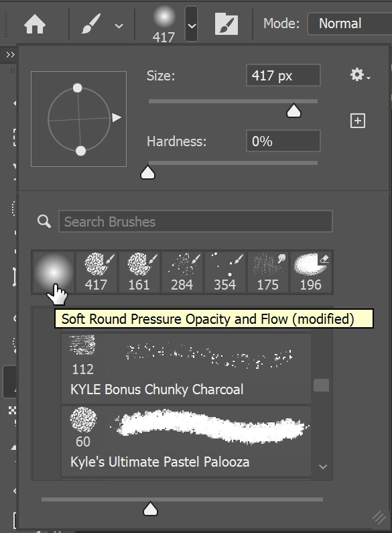This screenshot has height=533, width=392.
Task: Select the recent brush labeled 161
Action: pos(139,272)
